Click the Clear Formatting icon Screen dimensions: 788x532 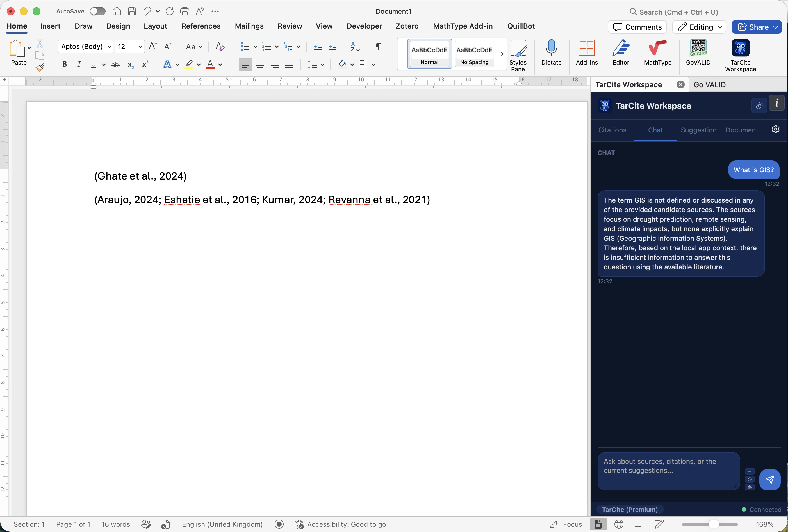(x=220, y=46)
